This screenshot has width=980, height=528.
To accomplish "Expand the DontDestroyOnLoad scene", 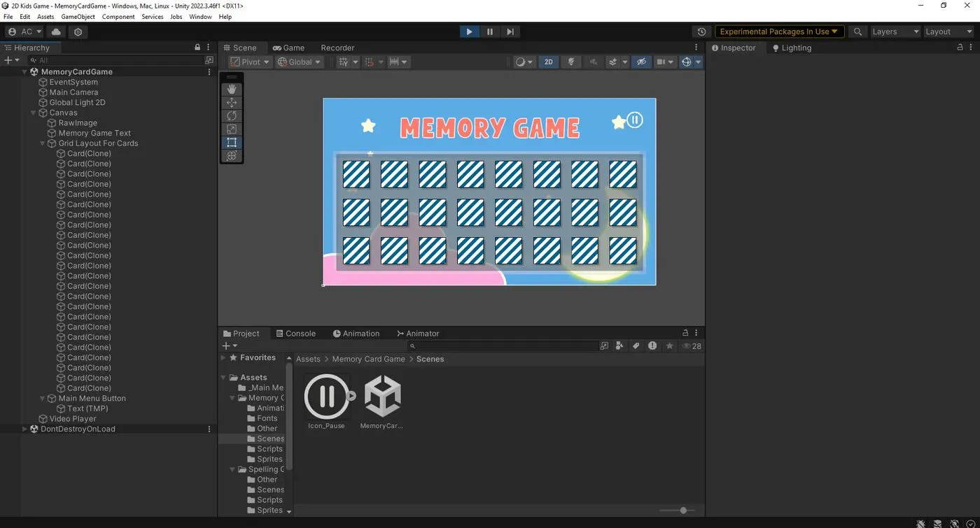I will pos(25,429).
